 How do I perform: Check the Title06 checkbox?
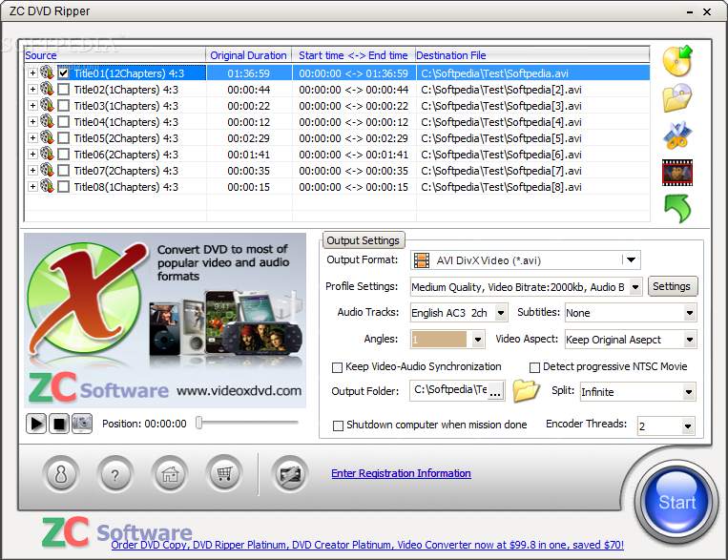coord(64,155)
